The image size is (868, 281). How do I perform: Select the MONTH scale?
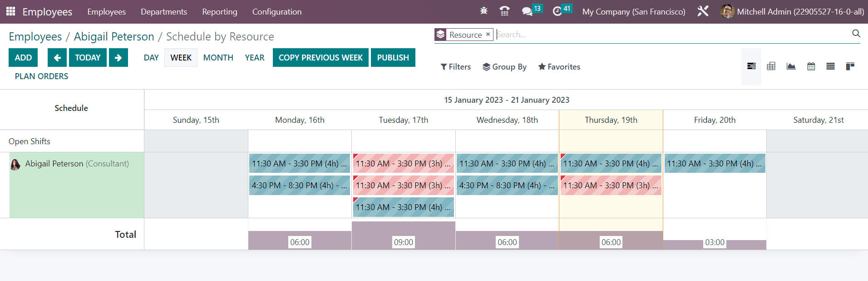[x=218, y=58]
